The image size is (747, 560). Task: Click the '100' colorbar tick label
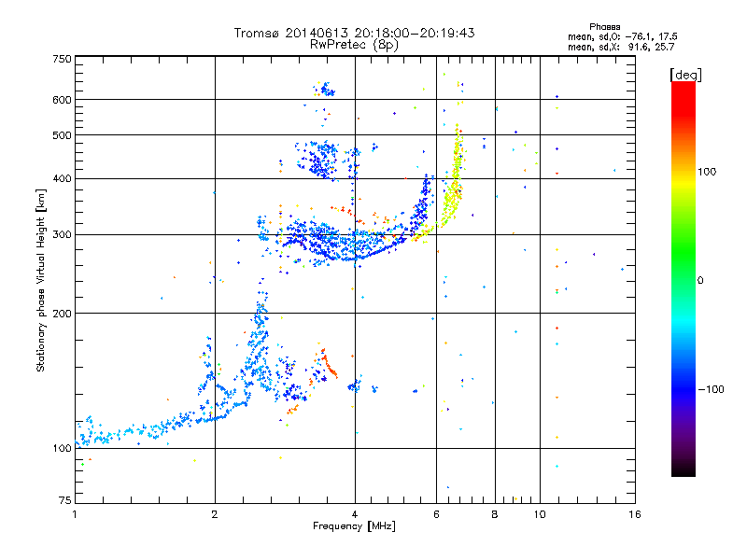707,172
